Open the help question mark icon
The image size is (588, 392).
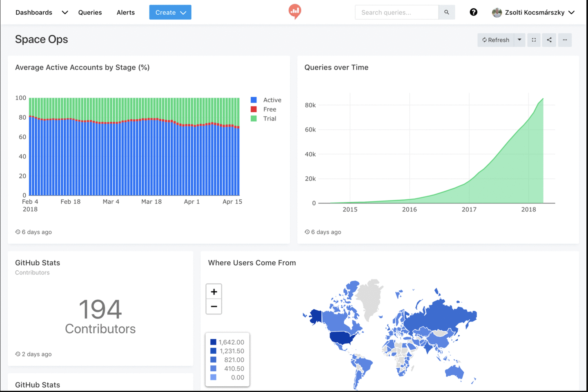coord(473,12)
